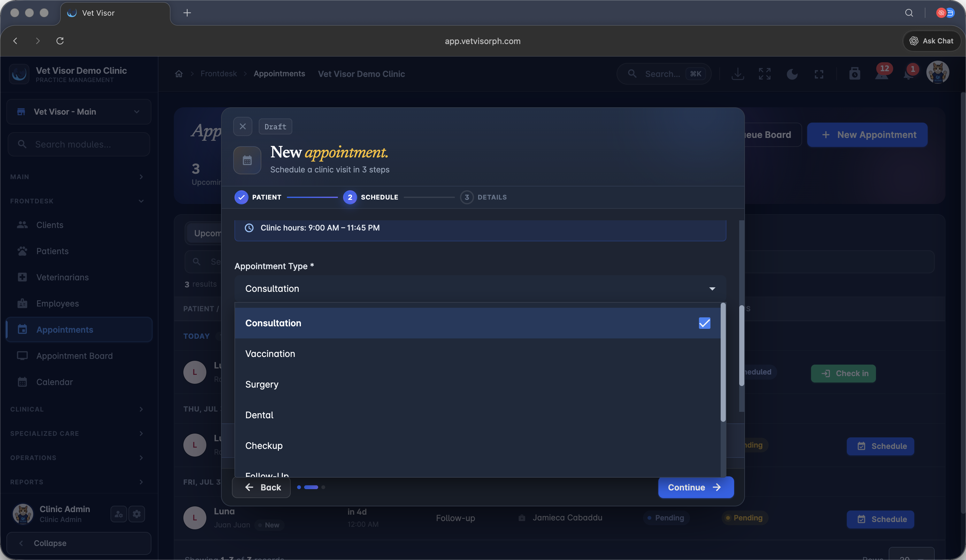The image size is (966, 560).
Task: Click the browser search magnifier icon
Action: [x=909, y=13]
